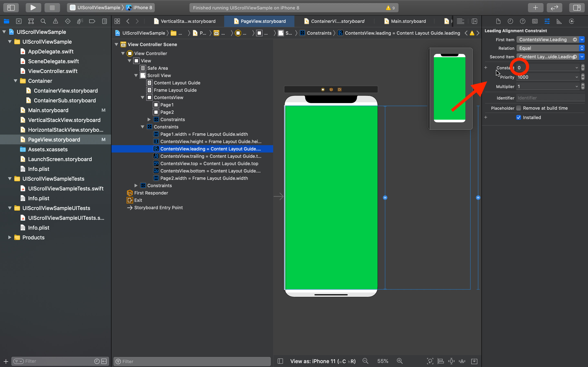Open the Find navigator magnifier icon
Screen dimensions: 588x367
(43, 21)
